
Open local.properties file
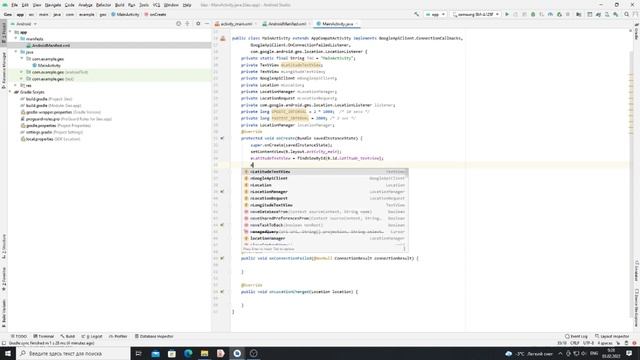pos(50,139)
